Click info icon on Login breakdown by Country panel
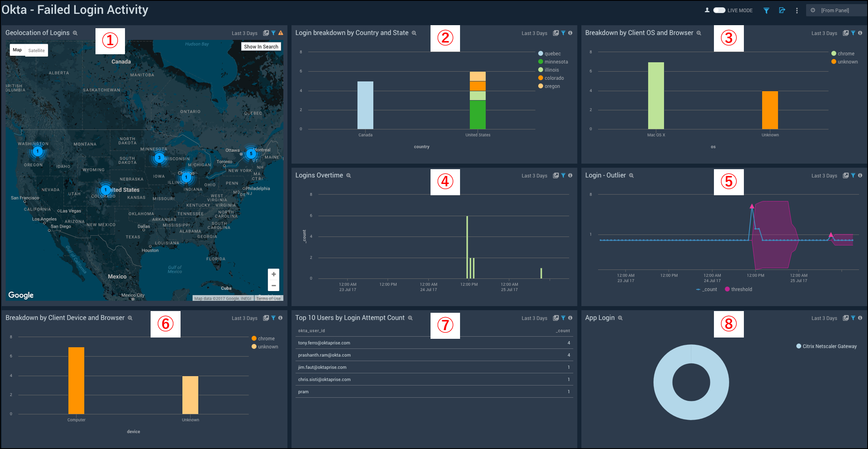The image size is (868, 449). pos(570,33)
